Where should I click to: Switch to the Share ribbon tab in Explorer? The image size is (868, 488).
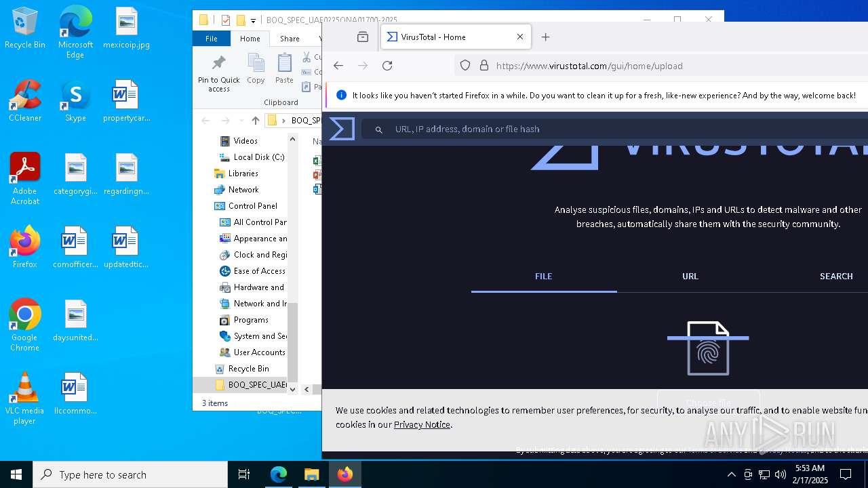point(290,39)
